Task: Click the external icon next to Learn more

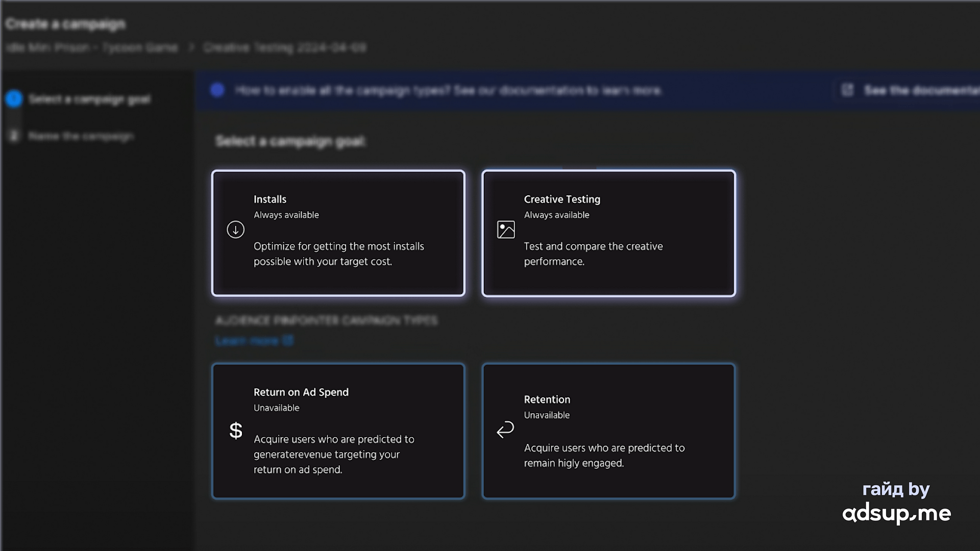Action: [288, 340]
